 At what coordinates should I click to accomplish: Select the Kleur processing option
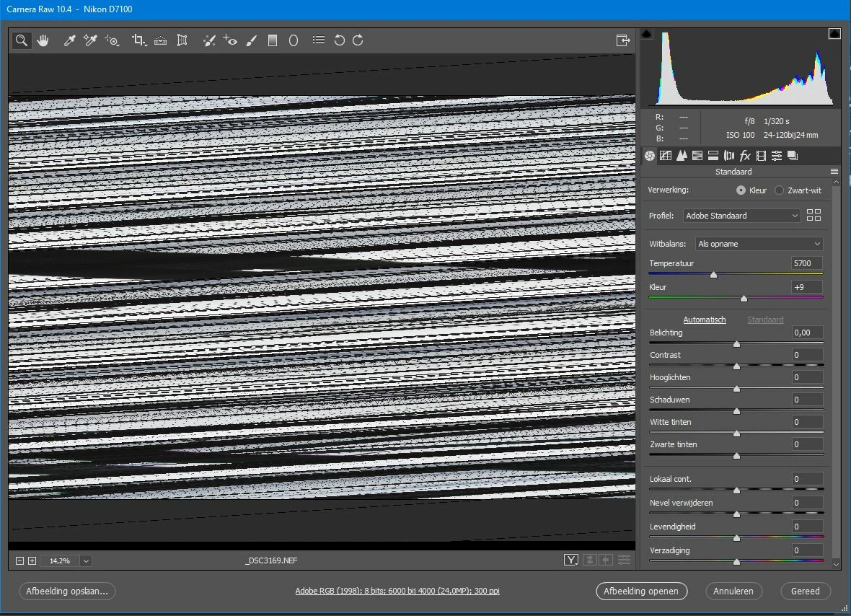(x=741, y=190)
